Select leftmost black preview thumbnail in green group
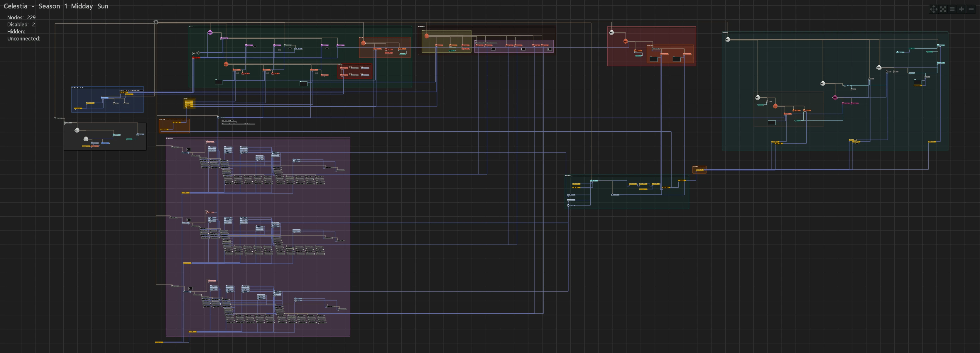Screen dimensions: 980x353 click(x=219, y=82)
